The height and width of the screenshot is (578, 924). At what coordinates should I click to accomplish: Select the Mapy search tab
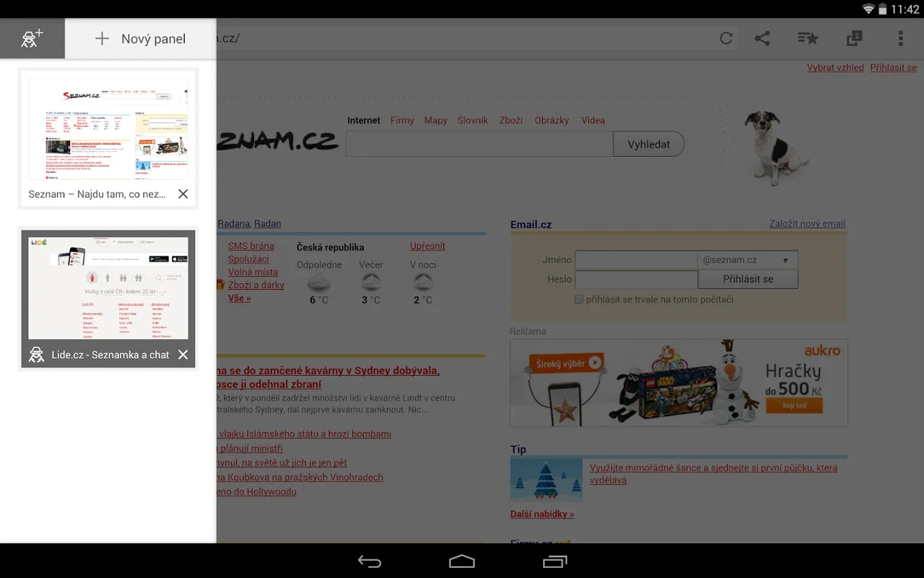tap(436, 120)
